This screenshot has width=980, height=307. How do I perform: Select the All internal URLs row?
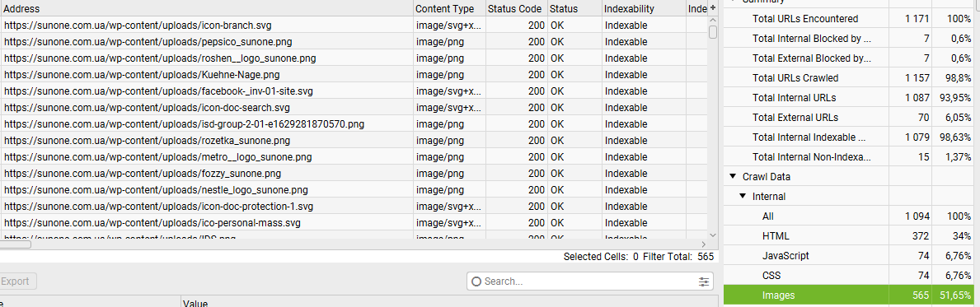coord(852,216)
